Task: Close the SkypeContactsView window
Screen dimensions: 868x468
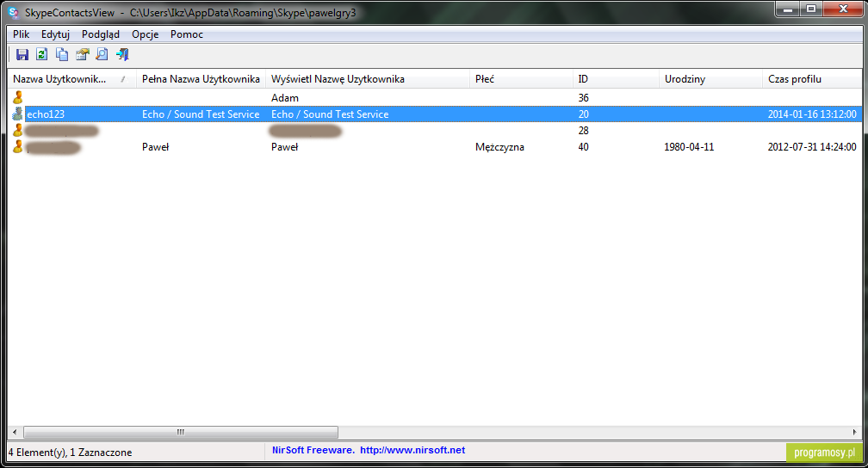Action: click(x=843, y=9)
